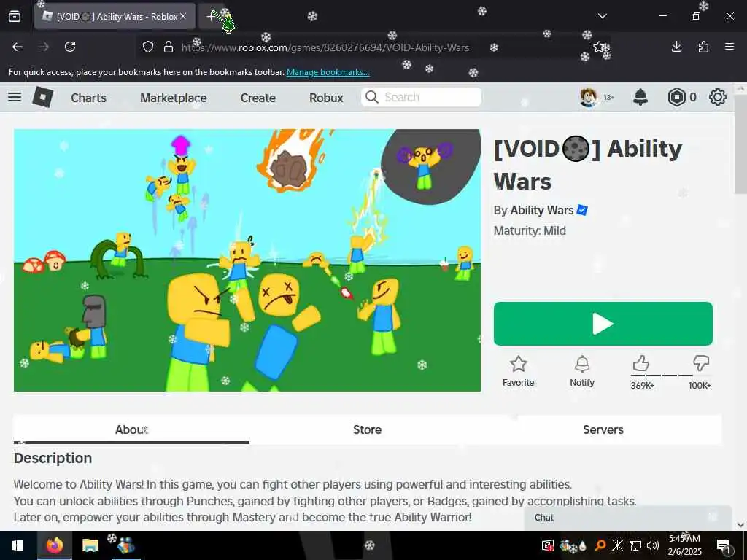Close the Ability Wars browser tab
This screenshot has width=747, height=560.
tap(183, 16)
